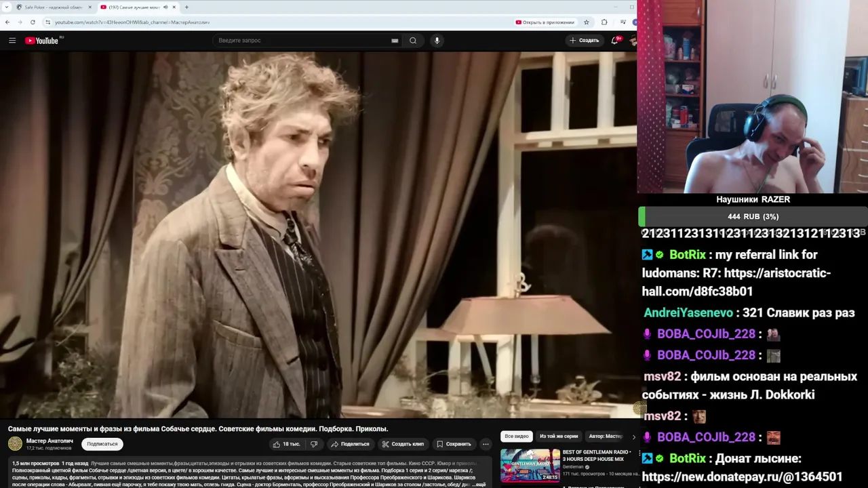Close the YouTube browser tab
This screenshot has width=868, height=488.
174,7
